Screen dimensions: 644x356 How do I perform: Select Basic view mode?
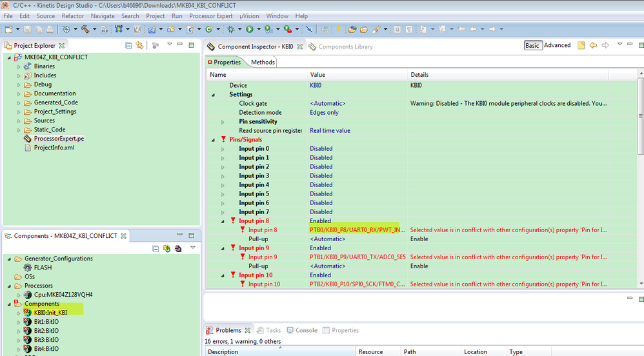click(x=532, y=45)
